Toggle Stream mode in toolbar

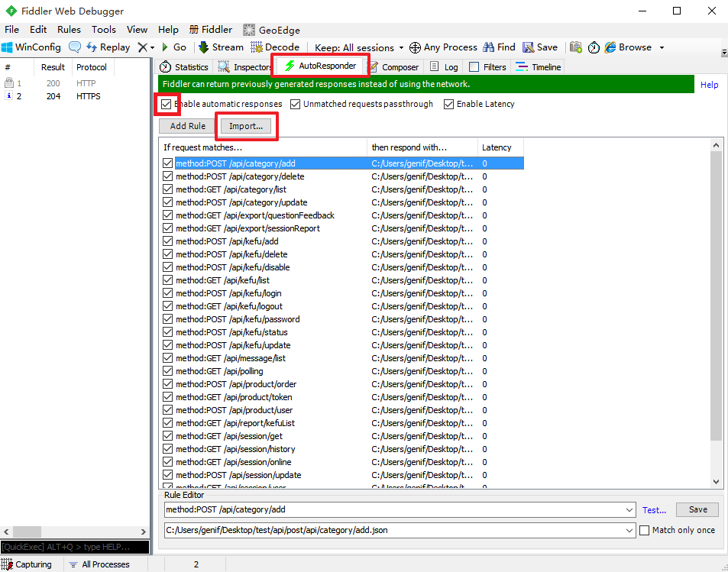coord(221,47)
